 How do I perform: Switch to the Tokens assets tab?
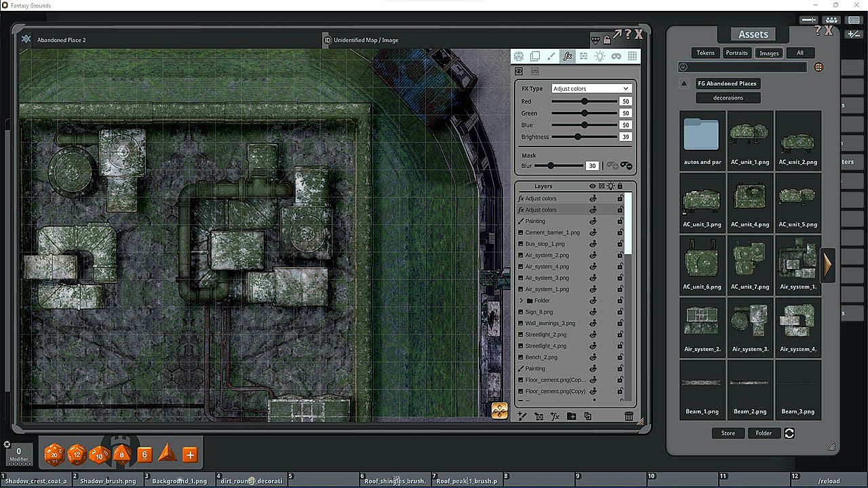pos(705,53)
